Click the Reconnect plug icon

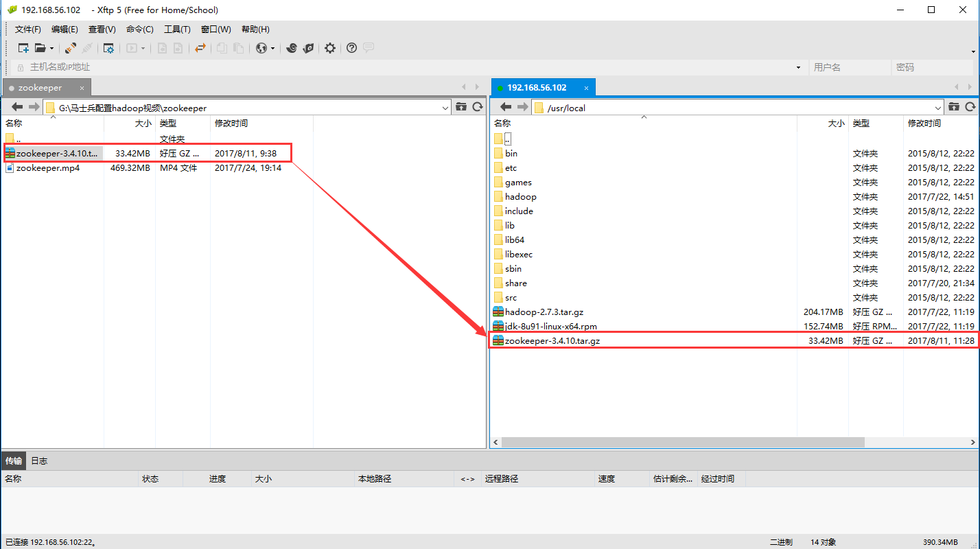tap(70, 48)
